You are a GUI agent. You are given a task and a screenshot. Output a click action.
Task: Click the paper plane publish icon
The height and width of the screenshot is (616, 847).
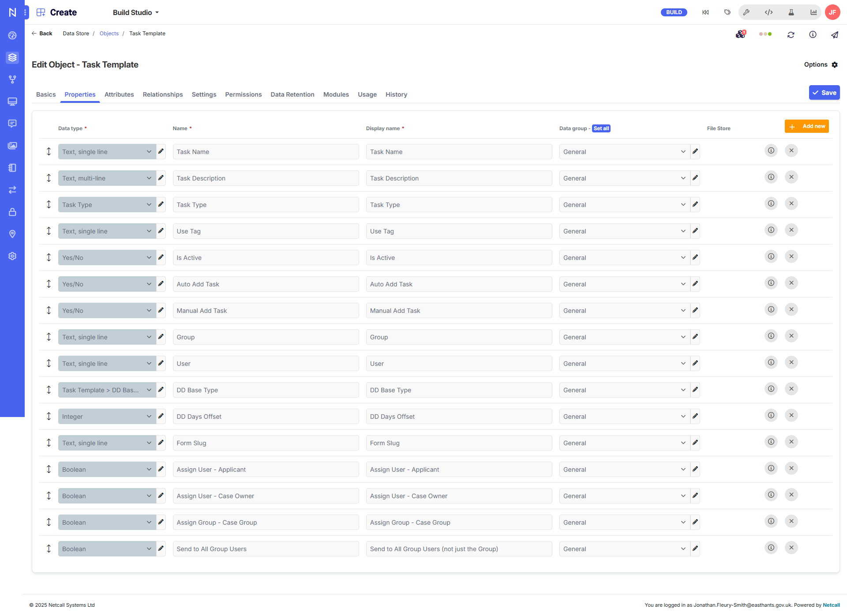point(835,35)
